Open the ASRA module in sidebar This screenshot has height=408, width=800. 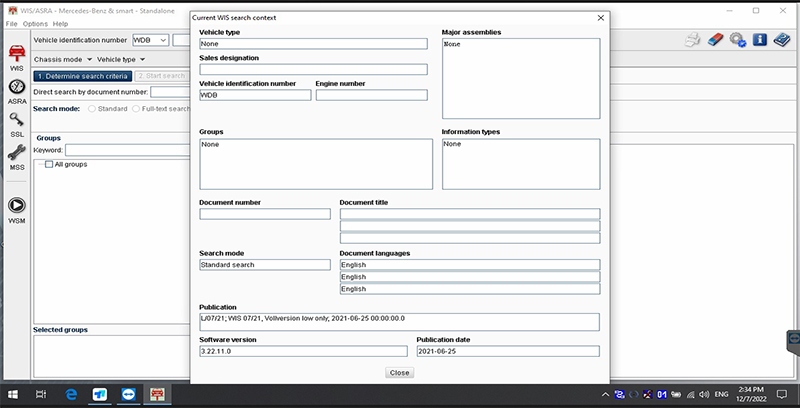pyautogui.click(x=17, y=92)
